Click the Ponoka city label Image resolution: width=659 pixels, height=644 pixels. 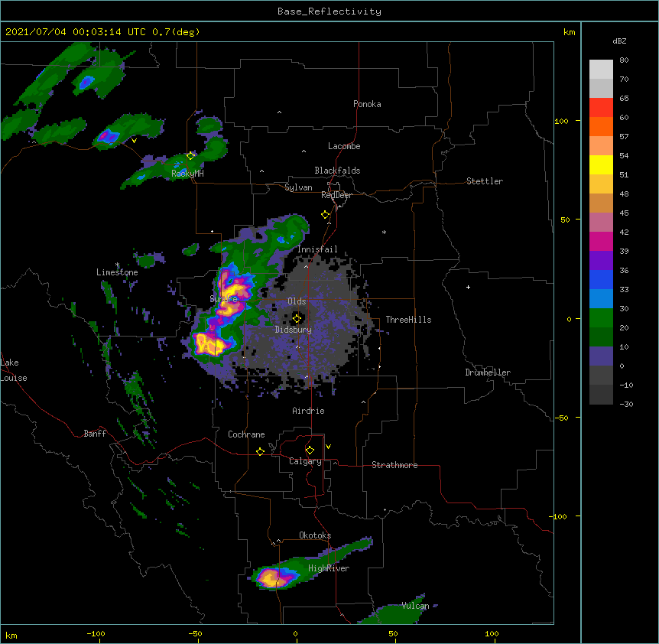pos(367,104)
